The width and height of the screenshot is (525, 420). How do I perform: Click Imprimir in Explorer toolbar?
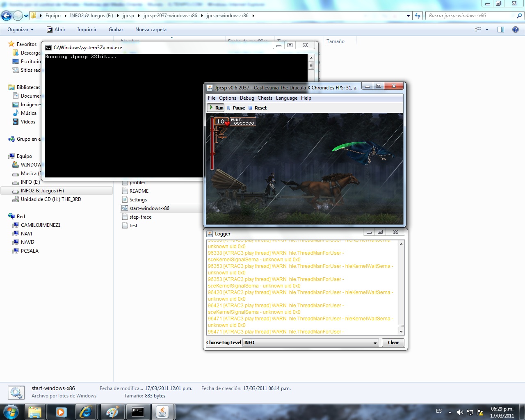point(87,30)
